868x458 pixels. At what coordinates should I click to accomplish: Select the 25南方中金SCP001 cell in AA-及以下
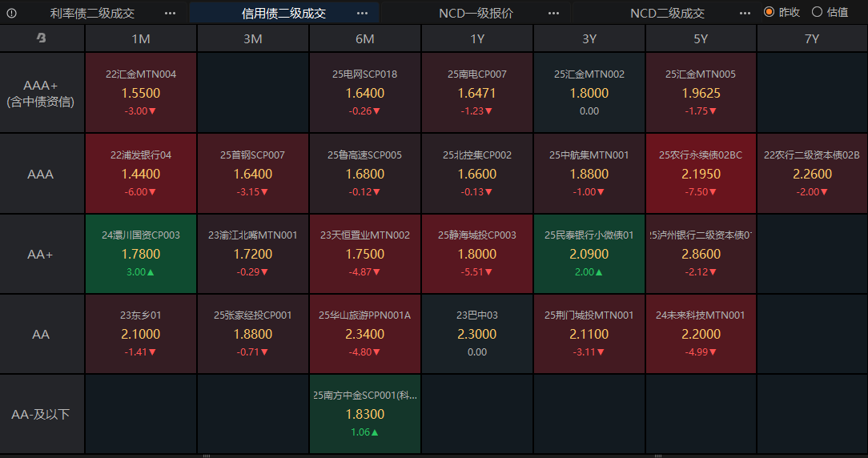coord(365,414)
